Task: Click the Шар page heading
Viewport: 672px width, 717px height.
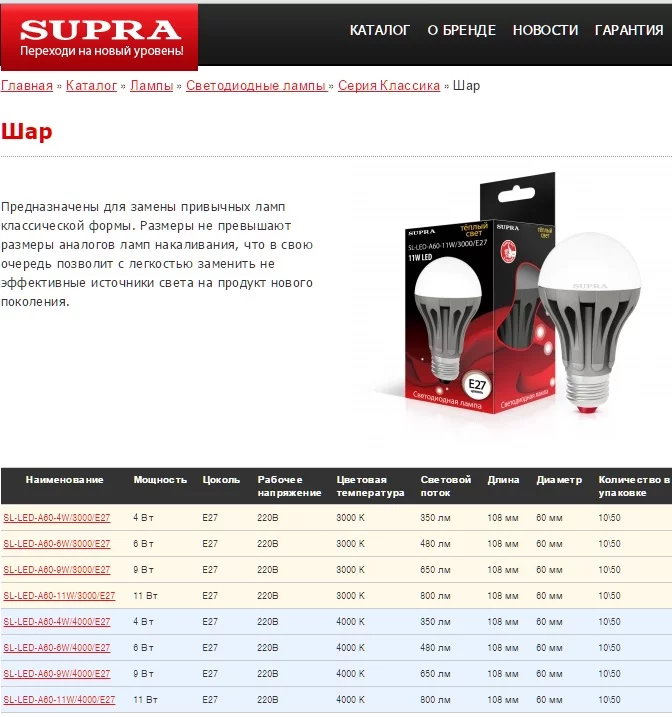Action: click(x=27, y=132)
